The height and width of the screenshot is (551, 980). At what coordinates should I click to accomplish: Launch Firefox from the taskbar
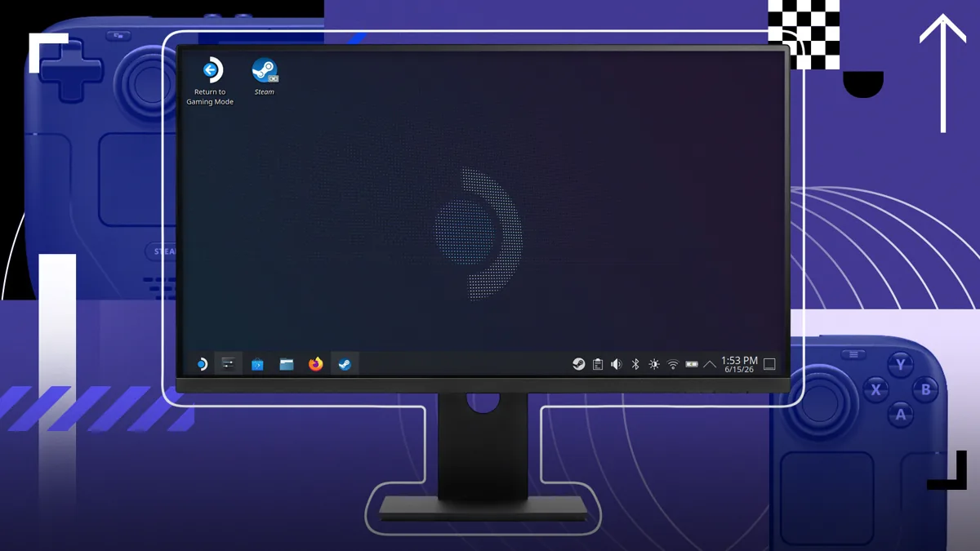(316, 364)
